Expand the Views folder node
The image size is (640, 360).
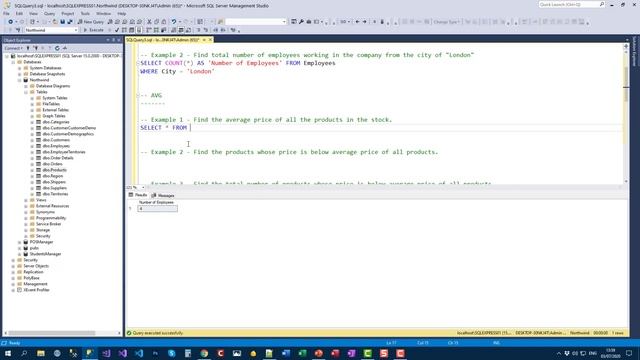(26, 200)
